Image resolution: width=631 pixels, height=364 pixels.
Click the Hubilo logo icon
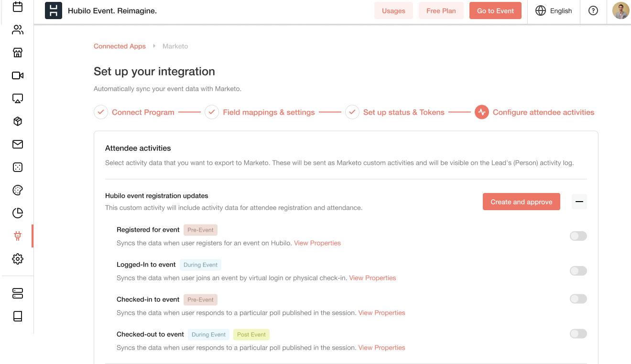tap(54, 11)
